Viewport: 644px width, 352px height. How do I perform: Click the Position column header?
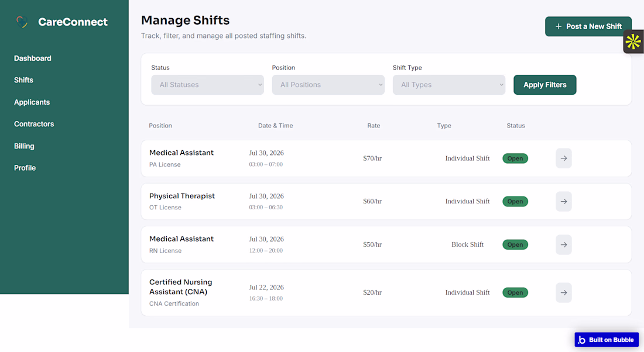[x=160, y=126]
